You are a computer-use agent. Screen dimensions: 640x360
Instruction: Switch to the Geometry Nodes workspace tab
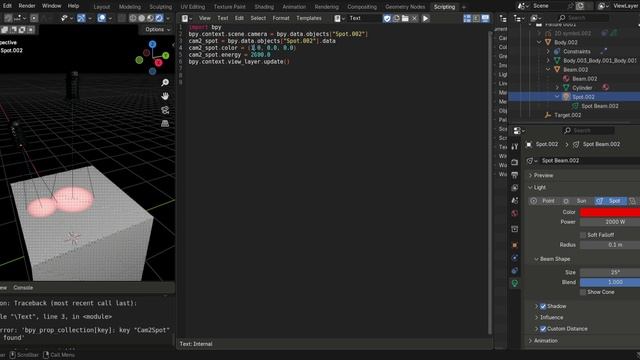click(x=405, y=7)
